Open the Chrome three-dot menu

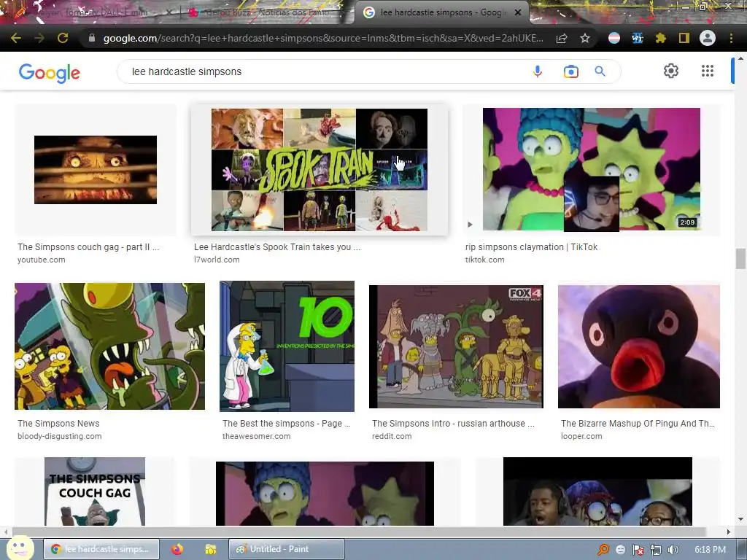pos(731,38)
